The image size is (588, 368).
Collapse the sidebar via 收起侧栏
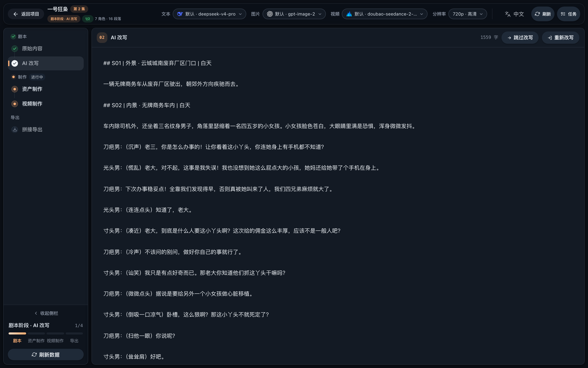(x=46, y=313)
